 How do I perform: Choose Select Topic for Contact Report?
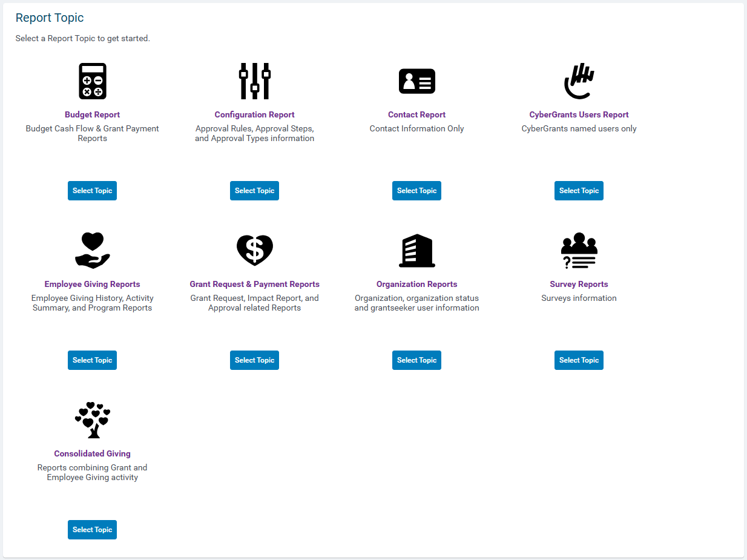(416, 191)
